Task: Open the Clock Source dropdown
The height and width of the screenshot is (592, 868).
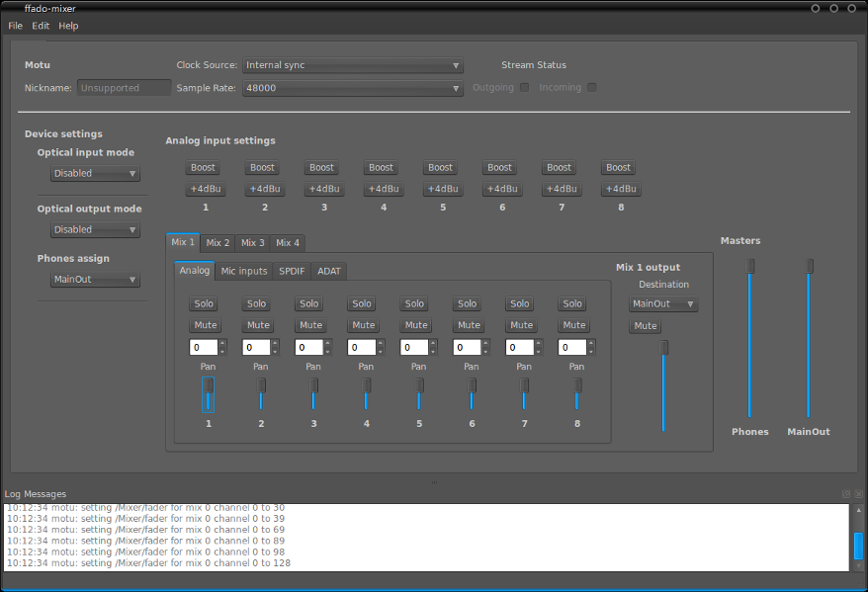Action: tap(353, 65)
